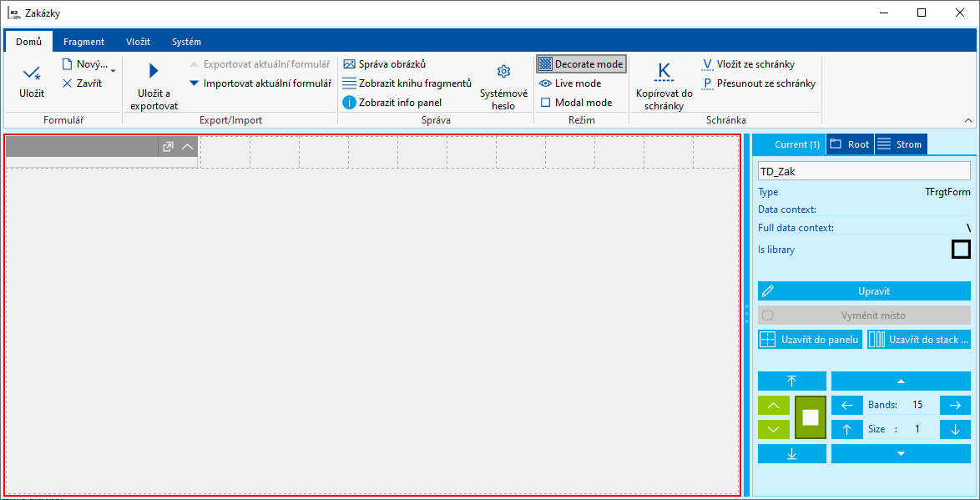Check the Is library checkbox
The height and width of the screenshot is (500, 980).
tap(961, 250)
